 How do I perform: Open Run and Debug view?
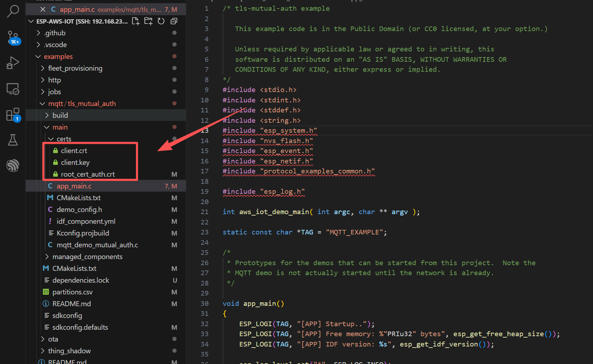[13, 63]
